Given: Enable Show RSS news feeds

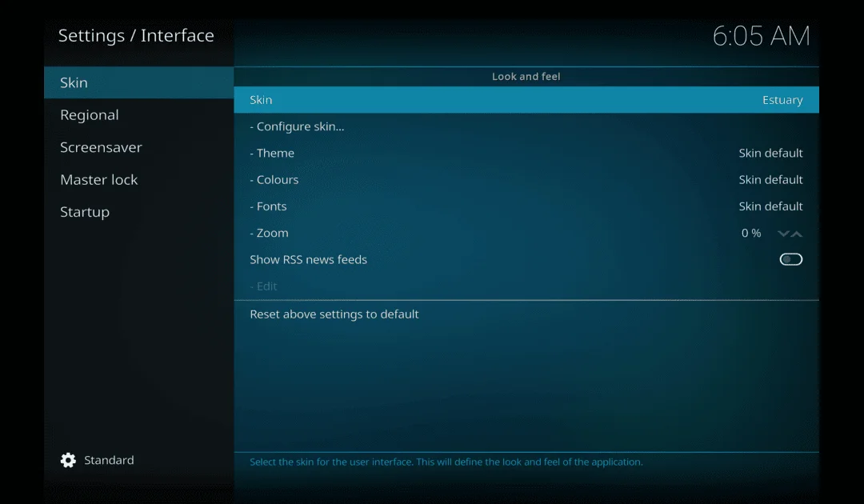Looking at the screenshot, I should pos(790,259).
